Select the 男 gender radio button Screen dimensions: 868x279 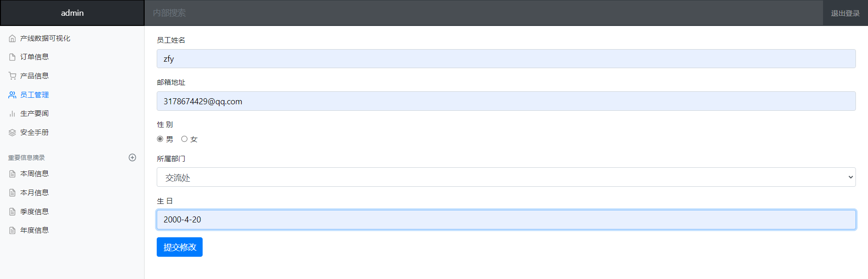point(160,139)
